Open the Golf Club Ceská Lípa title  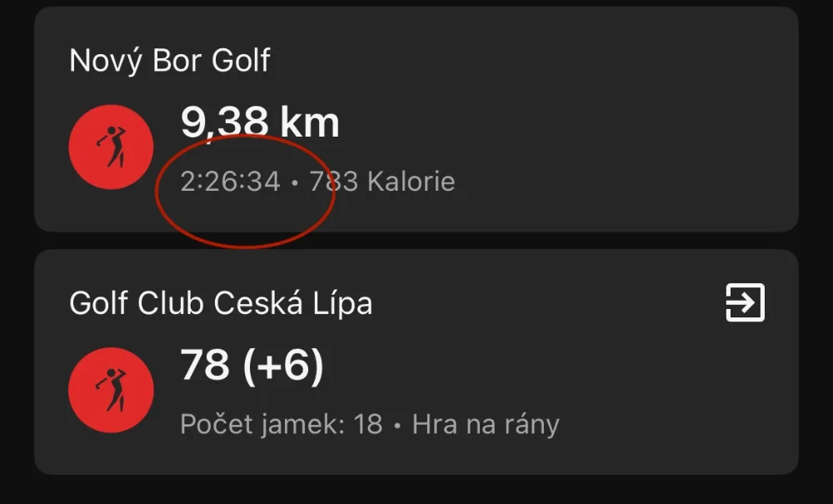click(221, 303)
